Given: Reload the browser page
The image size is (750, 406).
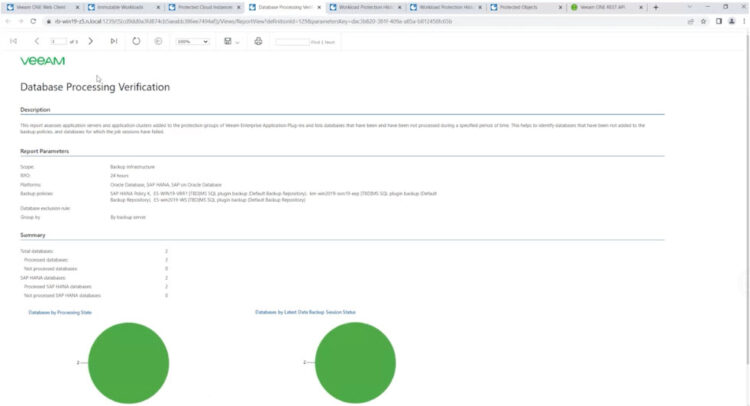Looking at the screenshot, I should pyautogui.click(x=33, y=22).
